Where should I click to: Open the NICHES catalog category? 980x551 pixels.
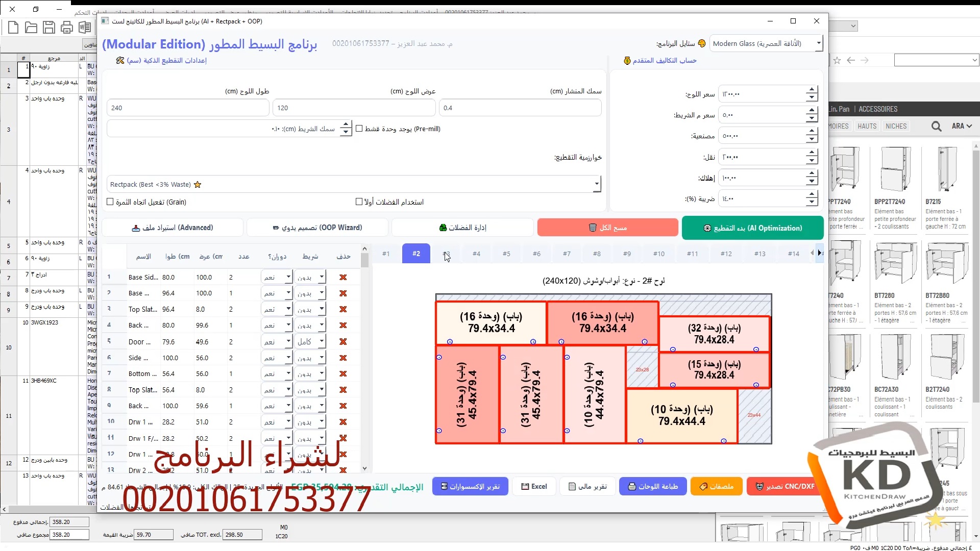pos(896,126)
